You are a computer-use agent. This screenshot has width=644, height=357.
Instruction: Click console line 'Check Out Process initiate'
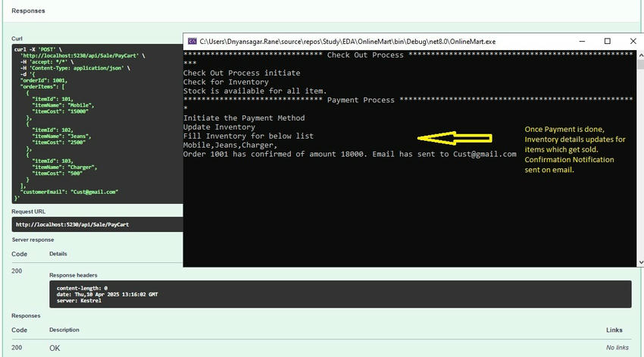(242, 73)
